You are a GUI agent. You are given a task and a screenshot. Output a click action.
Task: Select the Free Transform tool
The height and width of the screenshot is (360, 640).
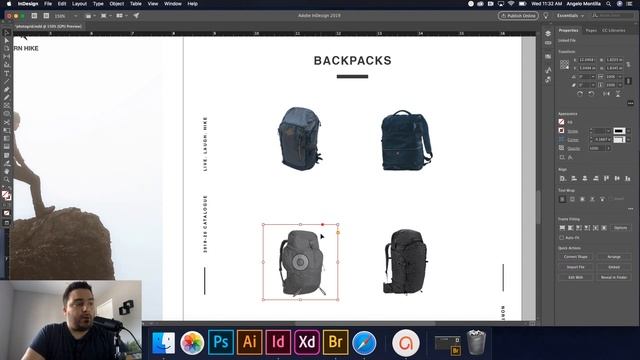(x=7, y=130)
